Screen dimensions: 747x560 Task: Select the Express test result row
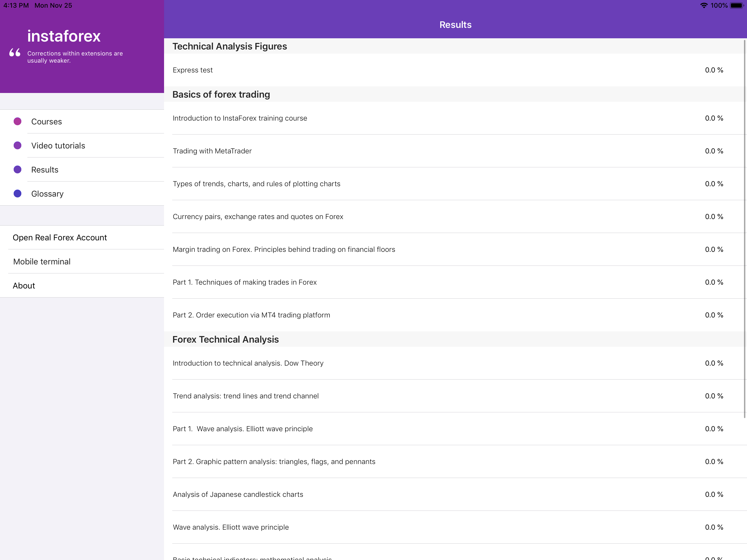[x=448, y=70]
